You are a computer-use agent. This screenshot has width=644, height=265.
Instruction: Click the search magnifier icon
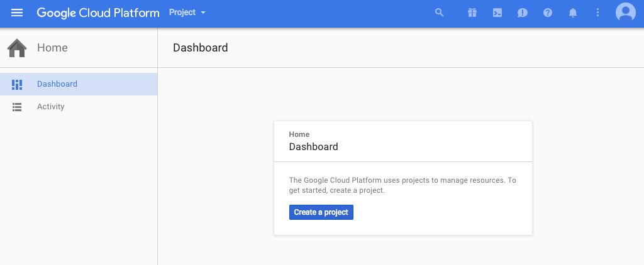coord(440,13)
